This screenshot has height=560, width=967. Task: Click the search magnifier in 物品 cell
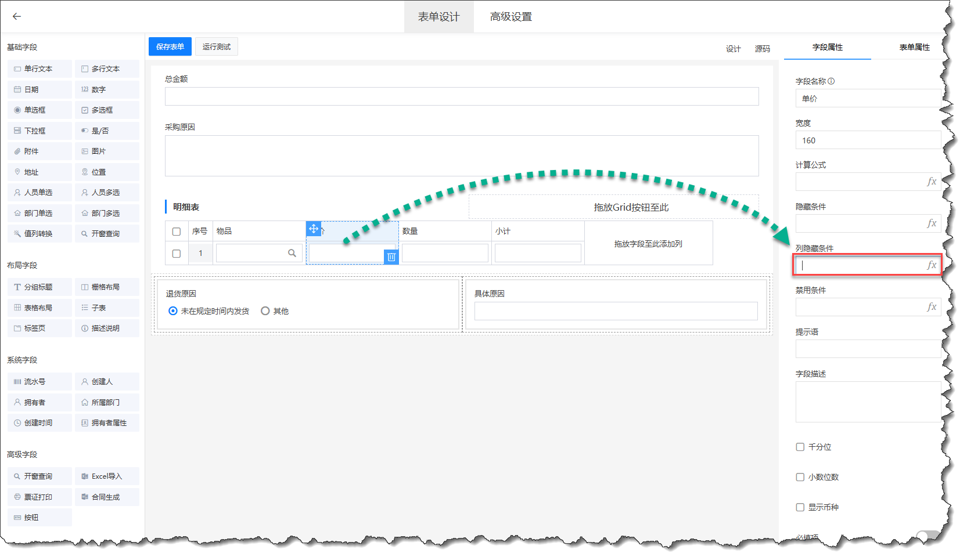pos(292,253)
